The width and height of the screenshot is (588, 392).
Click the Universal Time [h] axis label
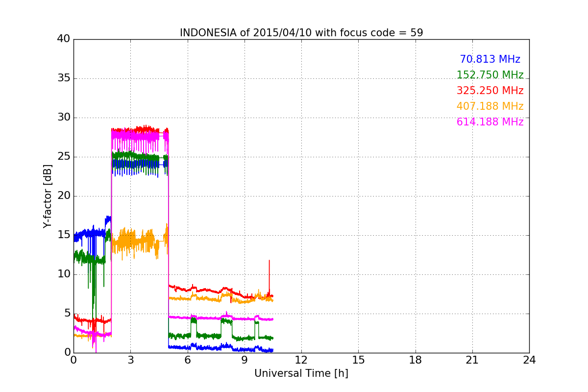coord(301,373)
